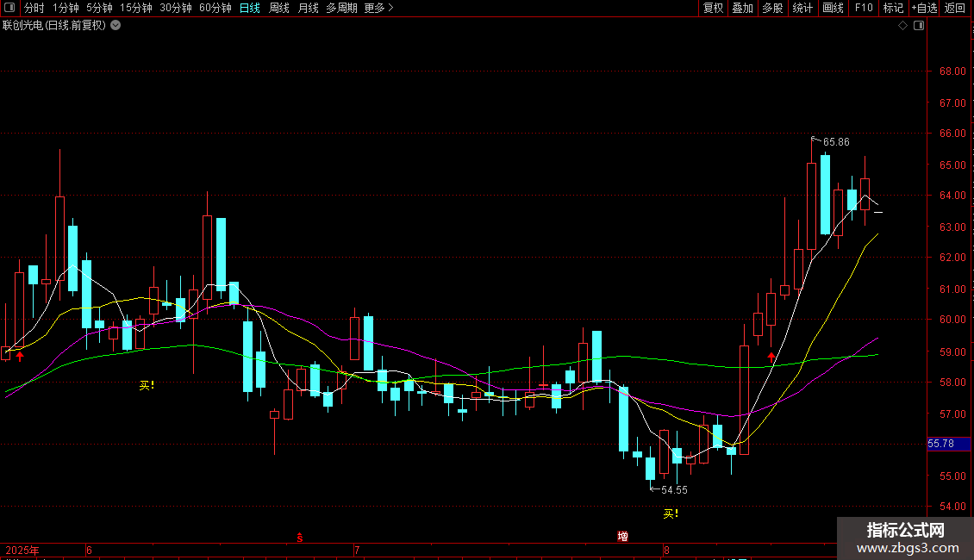Click the red up arrow near 59.00 in August
Image resolution: width=974 pixels, height=560 pixels.
[x=771, y=357]
